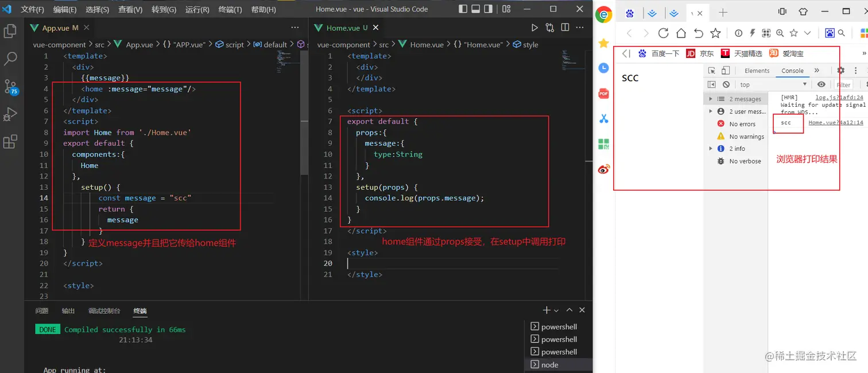Open the 'top' JavaScript context dropdown
Image resolution: width=868 pixels, height=373 pixels.
click(x=773, y=84)
